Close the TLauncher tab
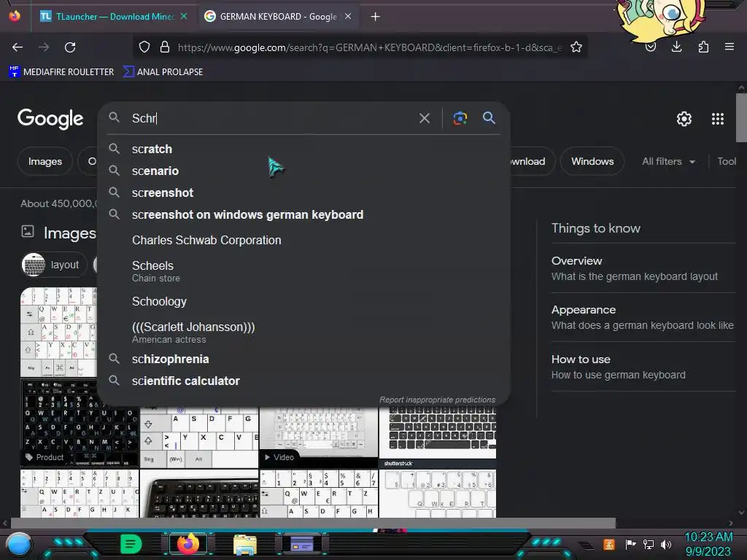This screenshot has width=747, height=560. (184, 16)
